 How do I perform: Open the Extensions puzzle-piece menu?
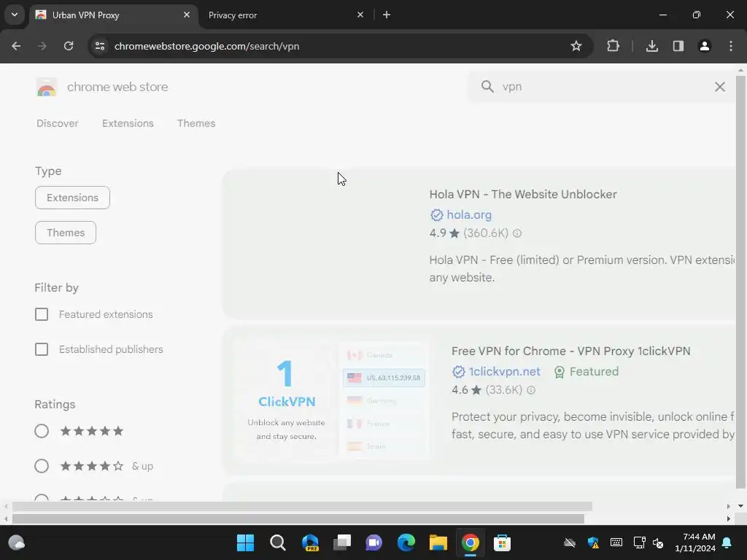click(613, 46)
